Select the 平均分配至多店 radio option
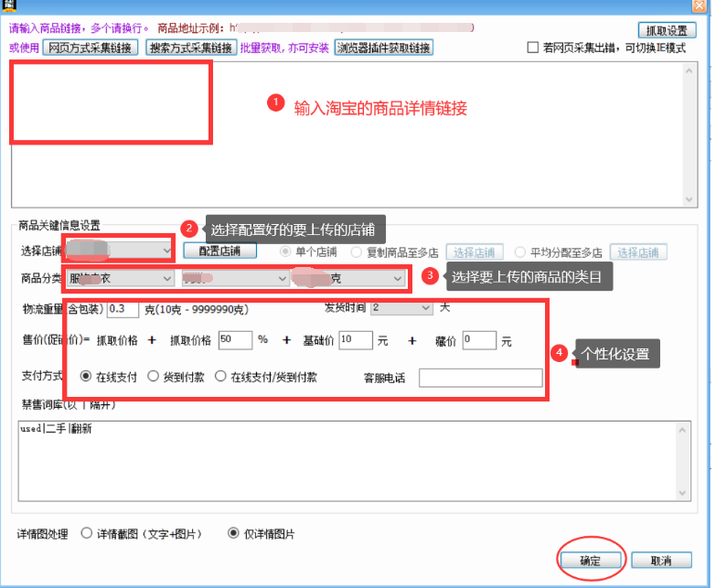The width and height of the screenshot is (716, 588). [x=519, y=251]
